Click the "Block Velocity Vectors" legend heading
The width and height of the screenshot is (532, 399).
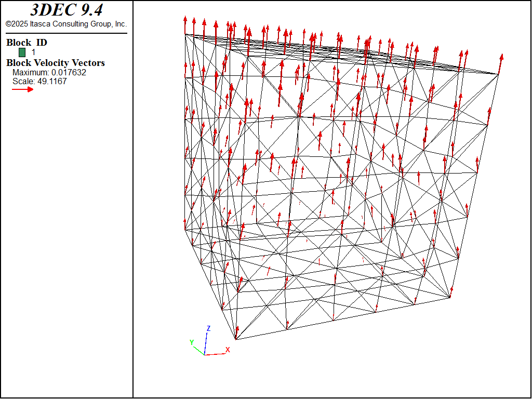point(56,63)
